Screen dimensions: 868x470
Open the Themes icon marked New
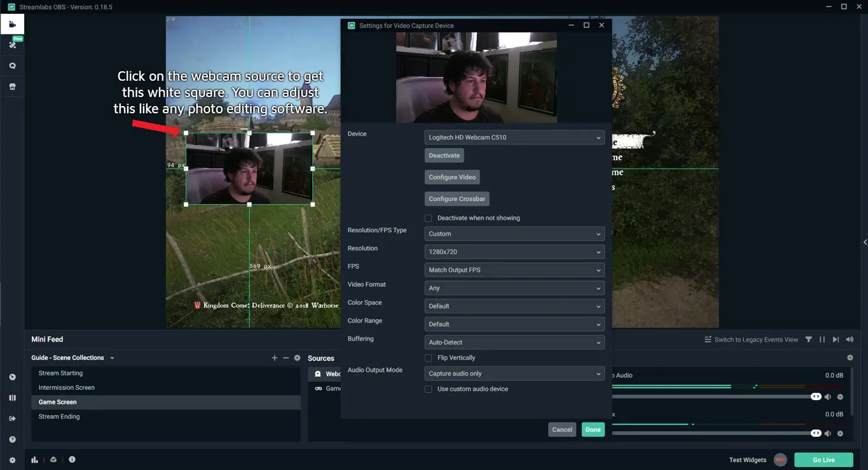(x=12, y=45)
